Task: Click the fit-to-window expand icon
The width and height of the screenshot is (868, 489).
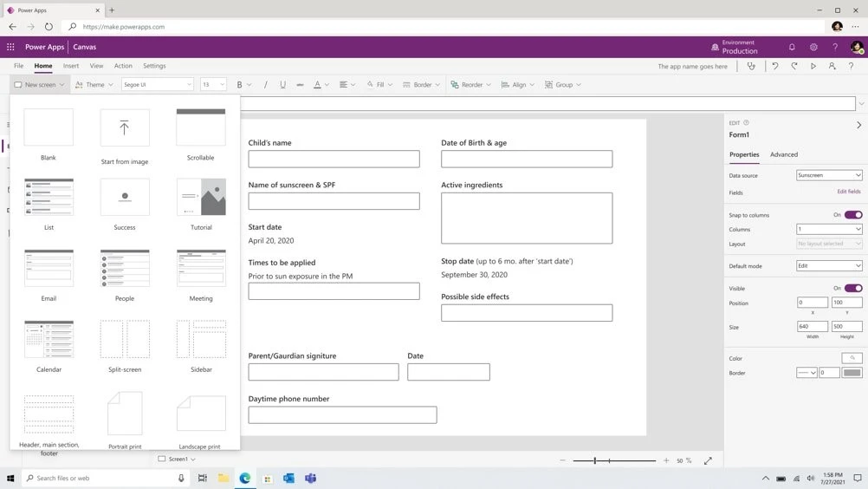Action: 708,460
